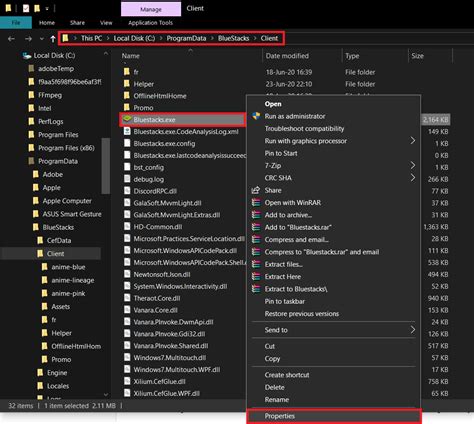The image size is (474, 424).
Task: Open the View ribbon tab
Action: 106,23
